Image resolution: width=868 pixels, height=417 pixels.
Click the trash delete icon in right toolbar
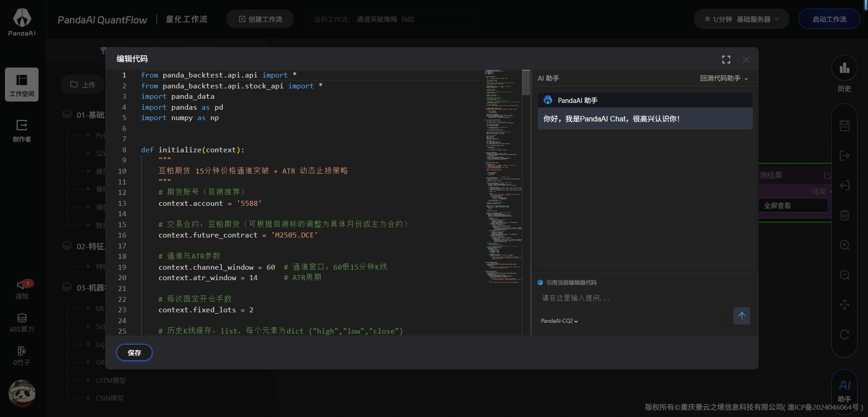point(844,215)
